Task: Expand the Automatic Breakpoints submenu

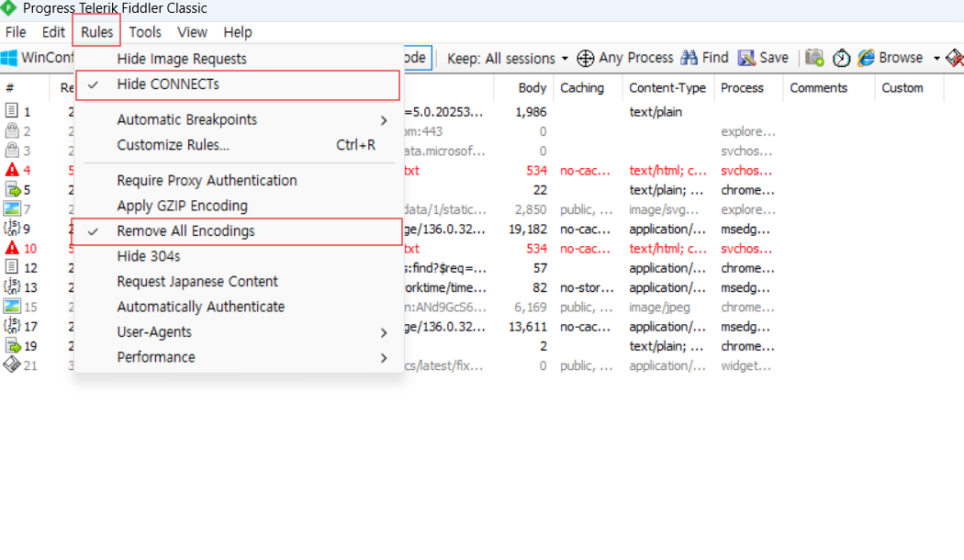Action: 239,120
